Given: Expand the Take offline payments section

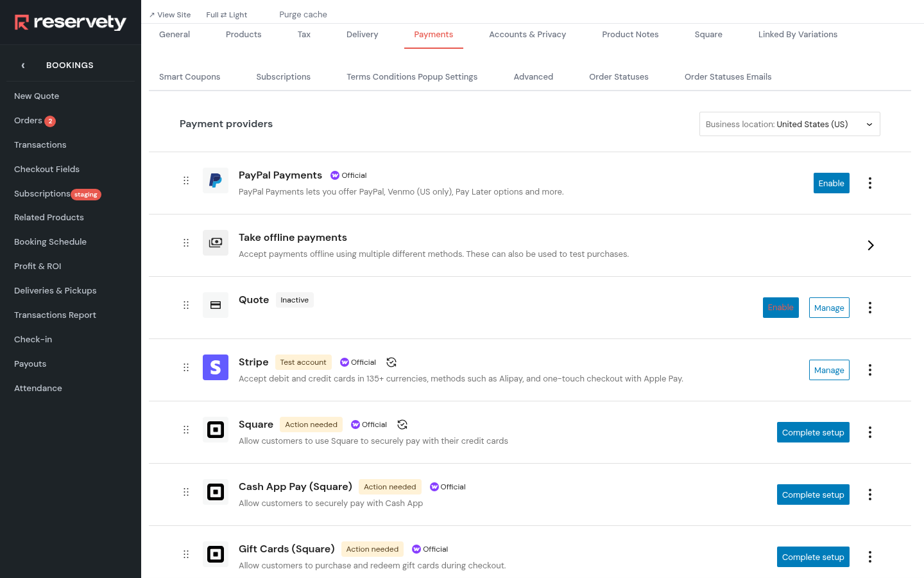Looking at the screenshot, I should point(871,245).
